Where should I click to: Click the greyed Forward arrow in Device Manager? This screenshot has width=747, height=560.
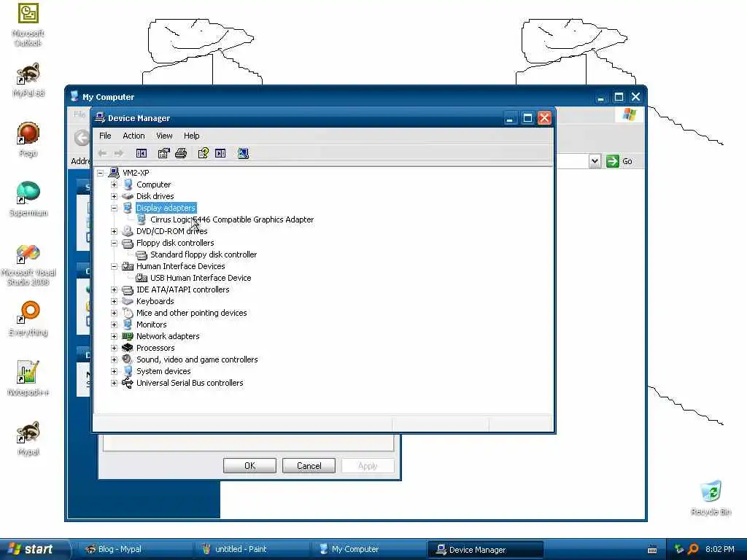(x=119, y=153)
